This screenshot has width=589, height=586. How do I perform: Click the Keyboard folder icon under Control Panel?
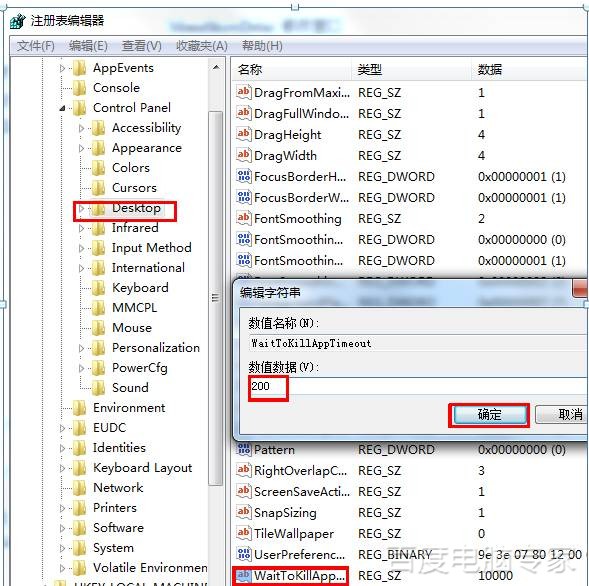point(98,288)
